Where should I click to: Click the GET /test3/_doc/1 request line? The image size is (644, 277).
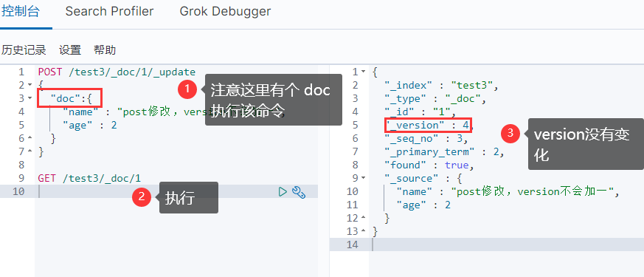89,178
